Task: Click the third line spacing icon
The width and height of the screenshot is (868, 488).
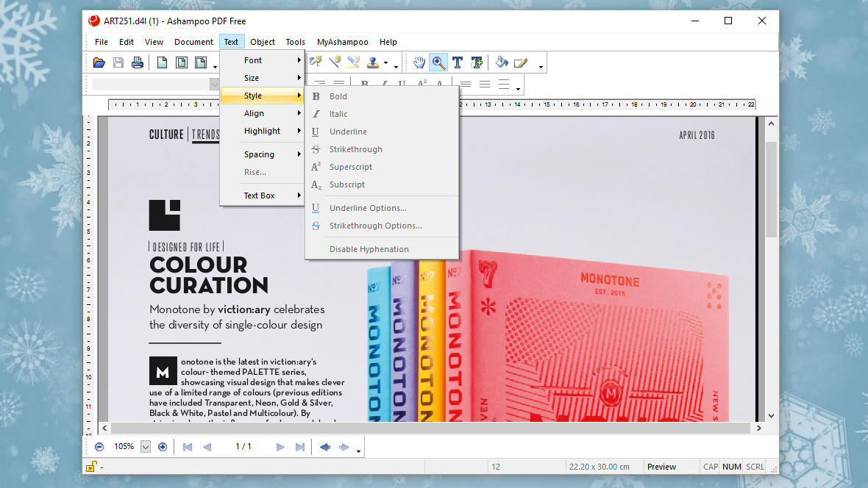Action: [x=504, y=84]
